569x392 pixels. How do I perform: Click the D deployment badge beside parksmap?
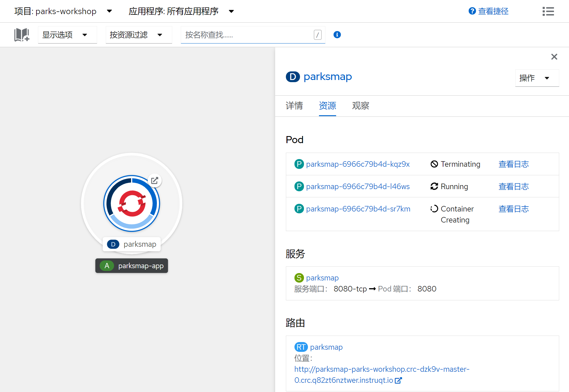tap(293, 77)
